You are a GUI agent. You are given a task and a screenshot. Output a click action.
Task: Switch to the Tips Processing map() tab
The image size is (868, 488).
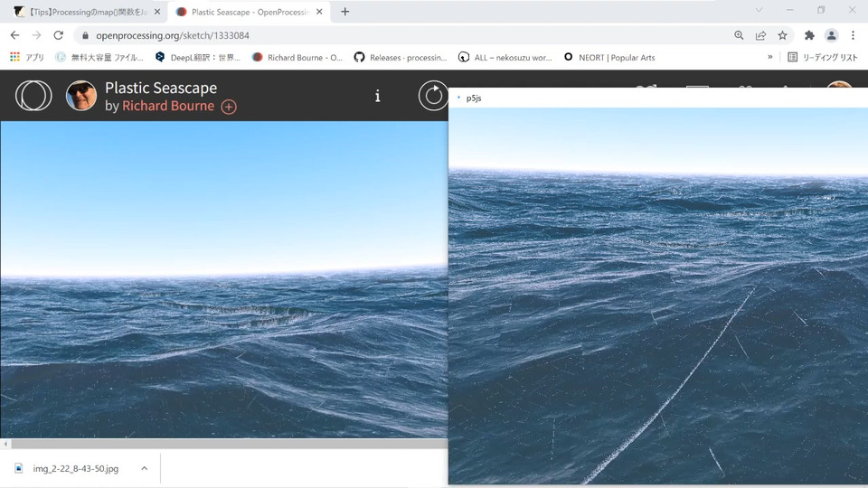(x=83, y=12)
